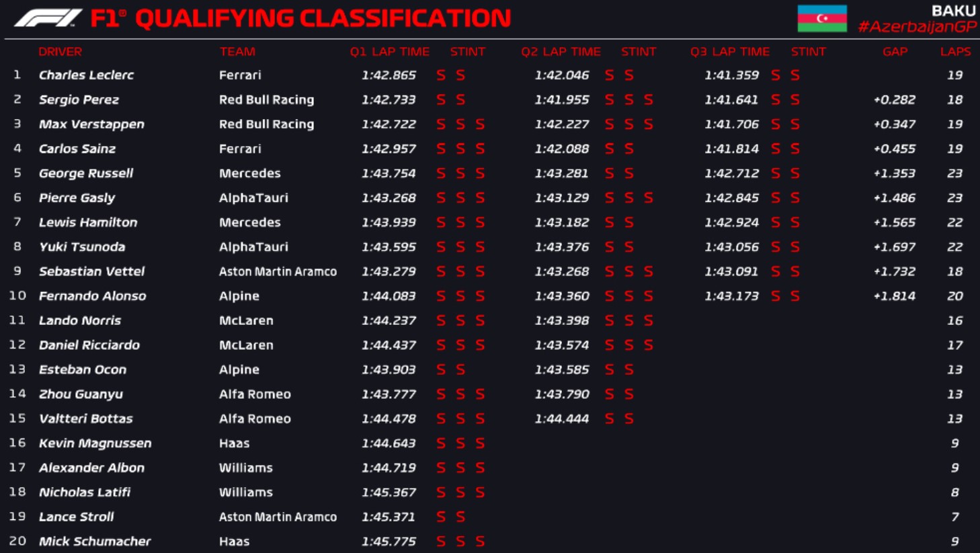
Task: Open the #AzerbaijanGP hashtag
Action: click(917, 27)
